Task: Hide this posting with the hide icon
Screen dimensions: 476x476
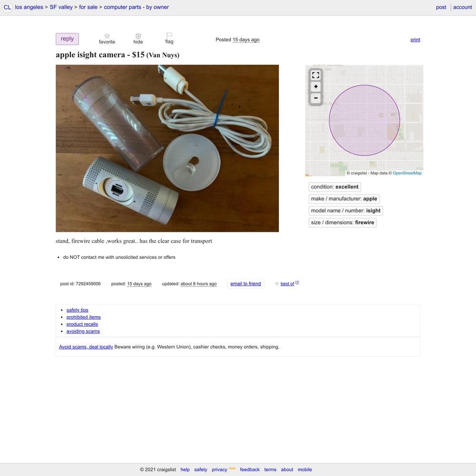Action: (138, 36)
